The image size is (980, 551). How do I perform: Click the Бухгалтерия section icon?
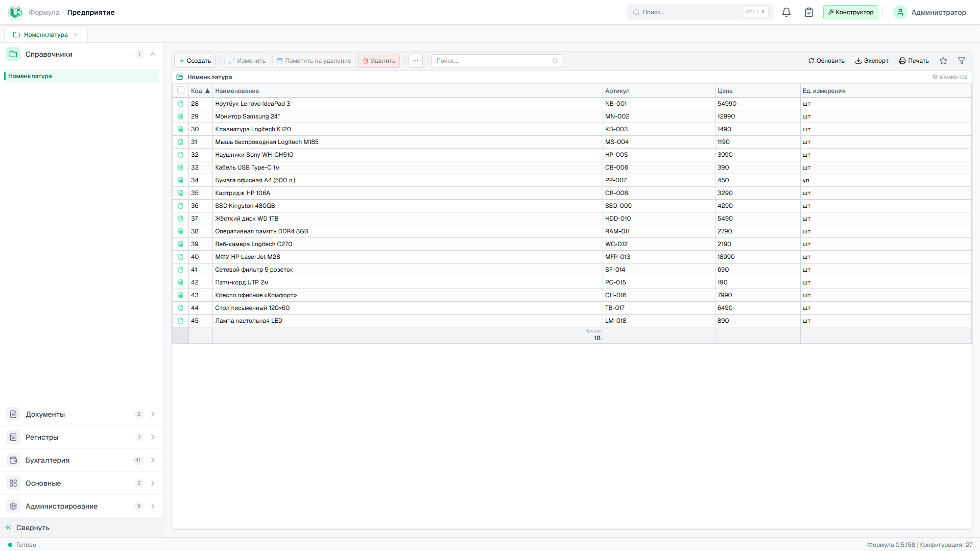(13, 460)
